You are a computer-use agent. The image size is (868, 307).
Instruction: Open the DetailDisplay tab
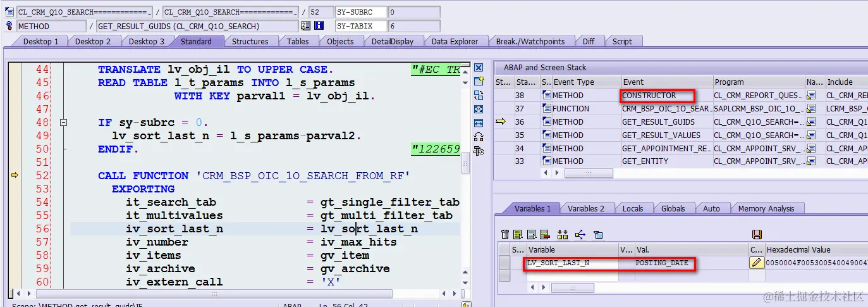392,41
